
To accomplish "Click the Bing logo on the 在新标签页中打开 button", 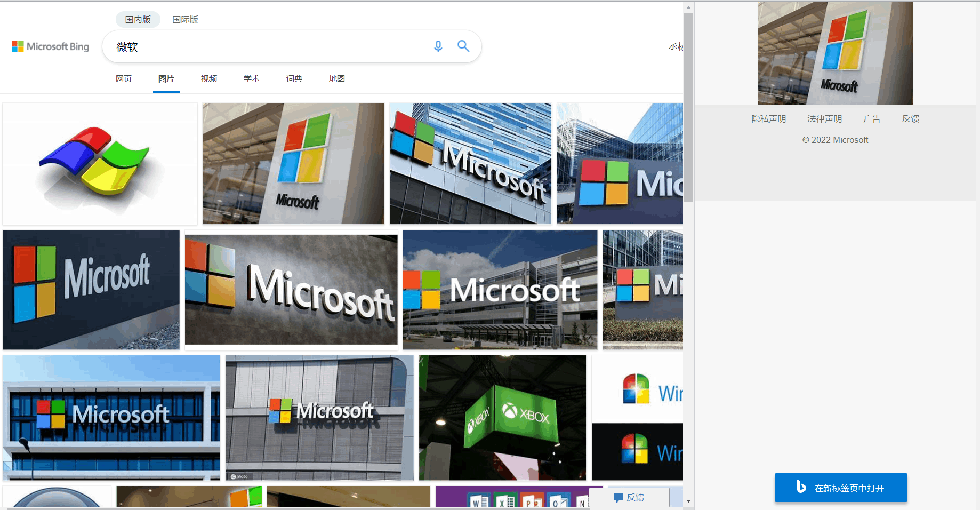I will [801, 487].
